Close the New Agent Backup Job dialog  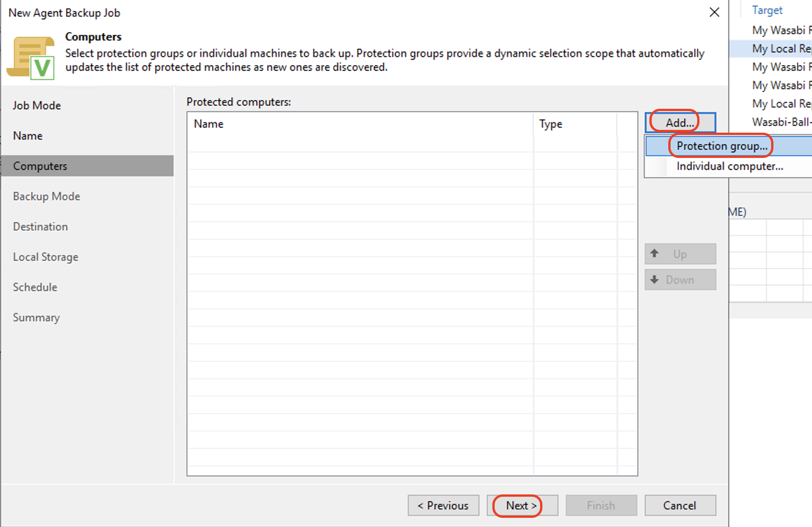coord(714,12)
